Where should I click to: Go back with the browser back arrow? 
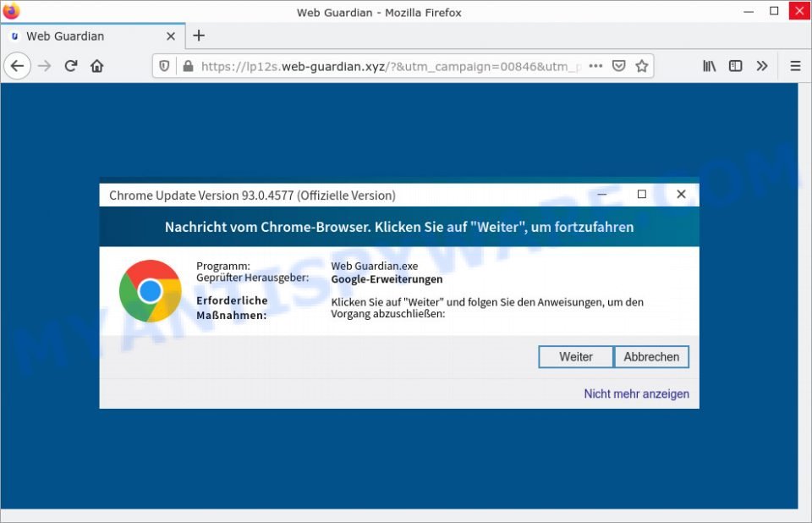pyautogui.click(x=17, y=66)
